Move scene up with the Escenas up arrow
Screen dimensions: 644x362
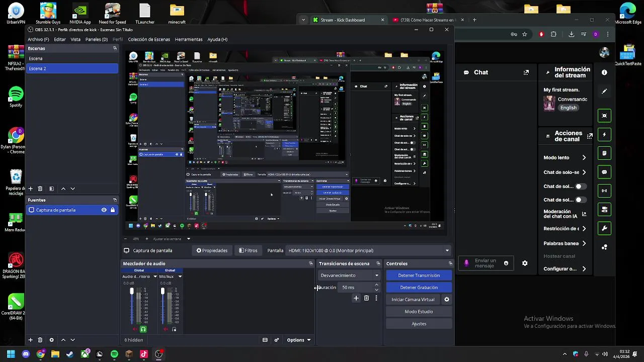click(x=63, y=189)
